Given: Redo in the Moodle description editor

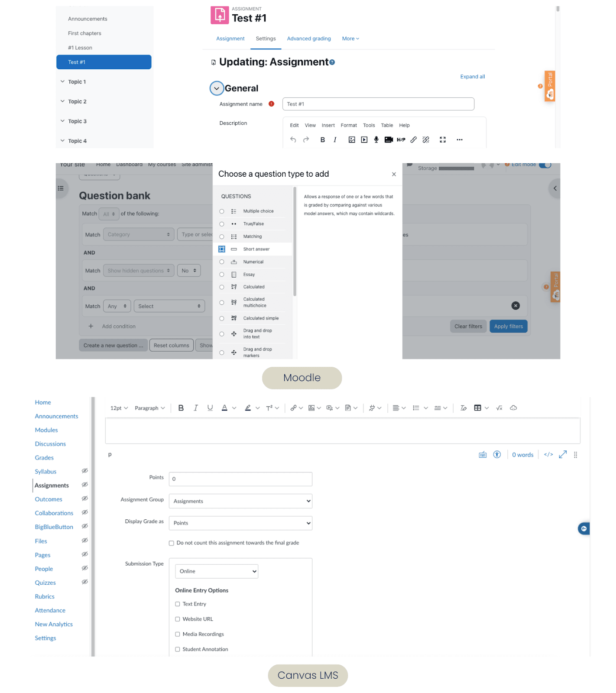Looking at the screenshot, I should tap(306, 139).
